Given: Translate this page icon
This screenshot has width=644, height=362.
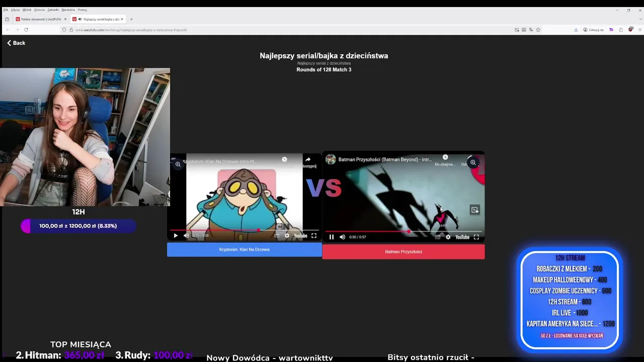Looking at the screenshot, I should pyautogui.click(x=531, y=30).
